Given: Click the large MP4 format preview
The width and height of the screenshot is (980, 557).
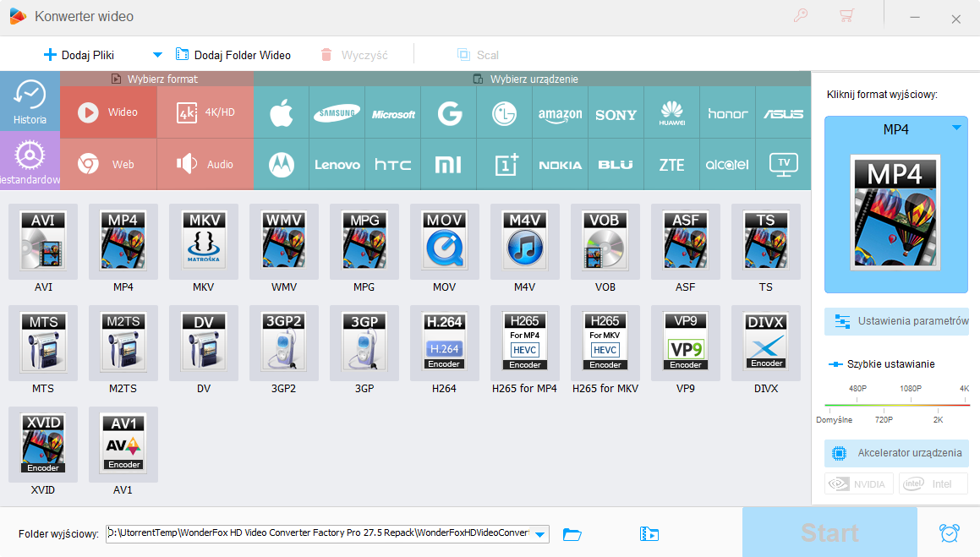Looking at the screenshot, I should pos(895,212).
